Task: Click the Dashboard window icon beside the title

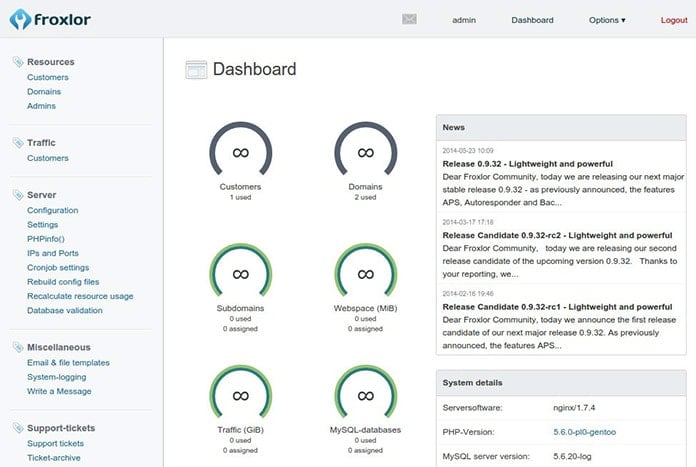Action: (x=196, y=70)
